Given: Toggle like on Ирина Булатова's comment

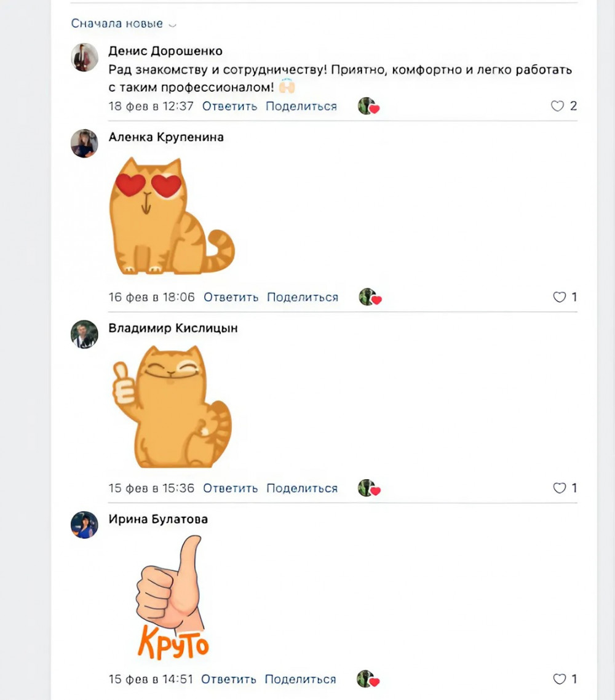Looking at the screenshot, I should (x=559, y=679).
